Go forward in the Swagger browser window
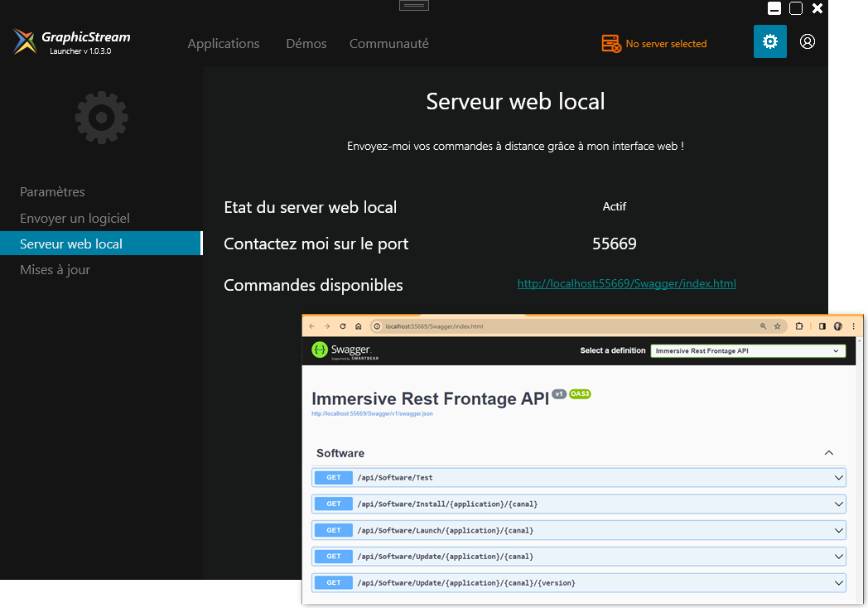The image size is (868, 608). 327,326
